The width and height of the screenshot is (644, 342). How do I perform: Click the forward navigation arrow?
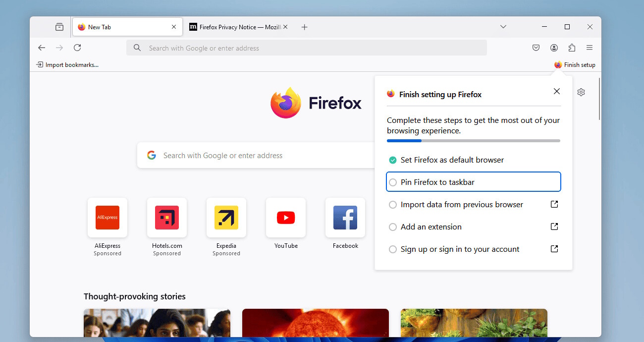(x=59, y=48)
